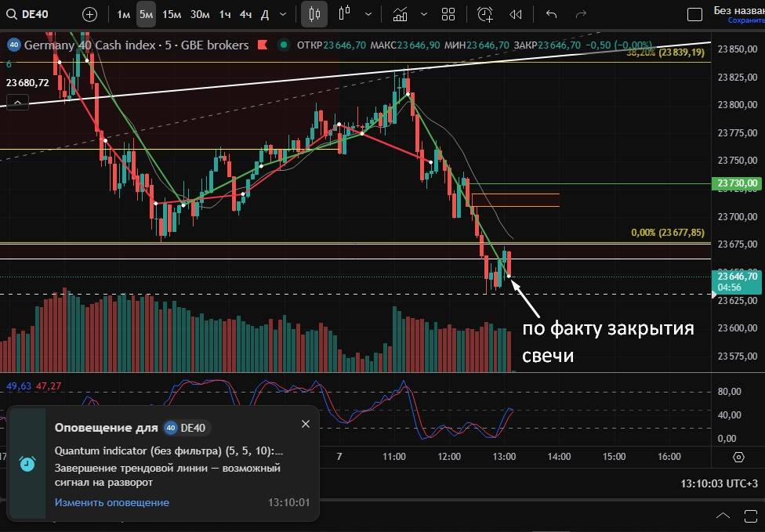The height and width of the screenshot is (532, 765).
Task: Undo the last chart action
Action: click(x=551, y=14)
